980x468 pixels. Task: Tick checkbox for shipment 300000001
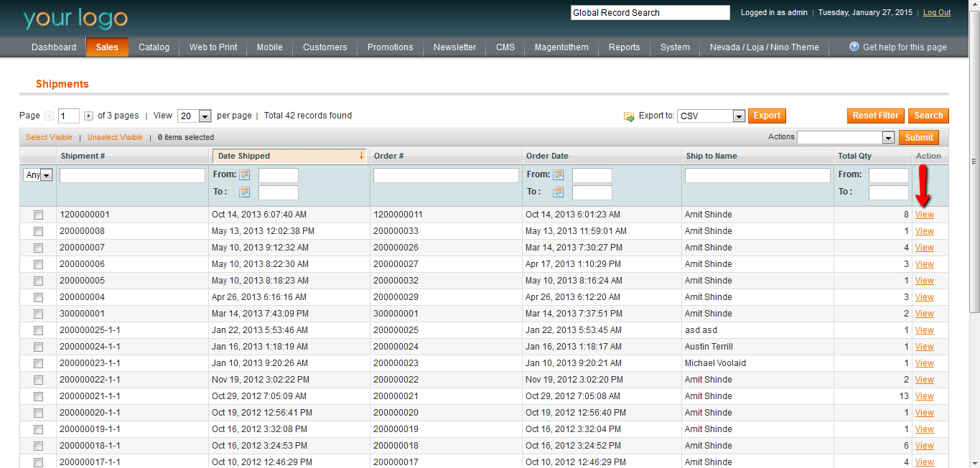point(38,314)
